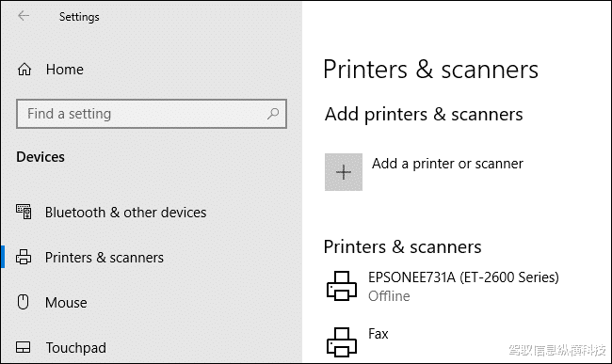Viewport: 612px width, 364px height.
Task: Click the Offline status under EPSON printer
Action: point(389,296)
